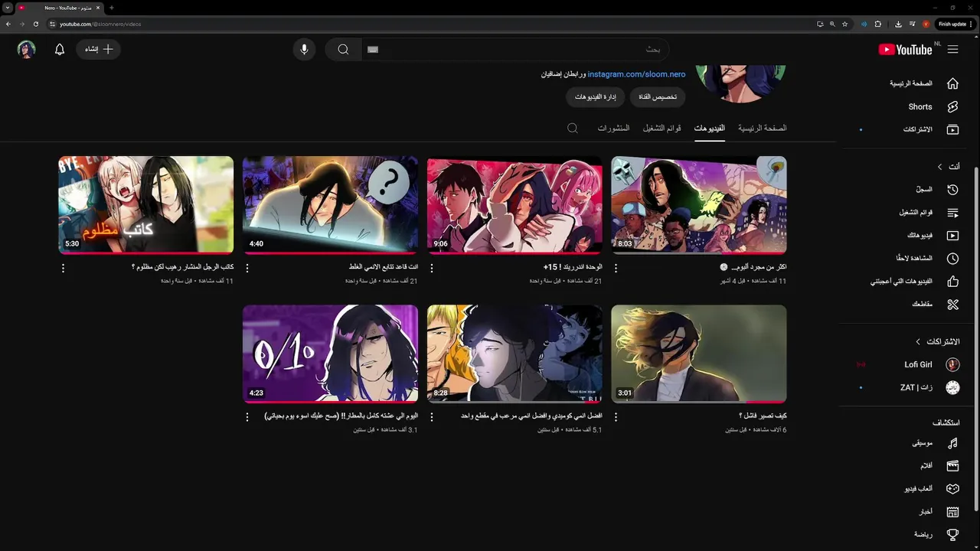Click the search magnifier button
Screen dimensions: 980x551
[343, 49]
